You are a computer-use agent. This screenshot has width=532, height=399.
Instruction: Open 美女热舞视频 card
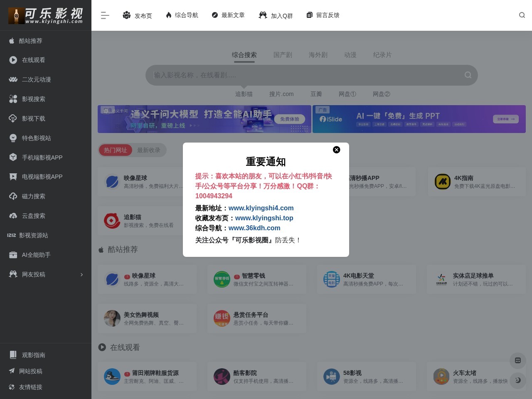click(x=147, y=318)
